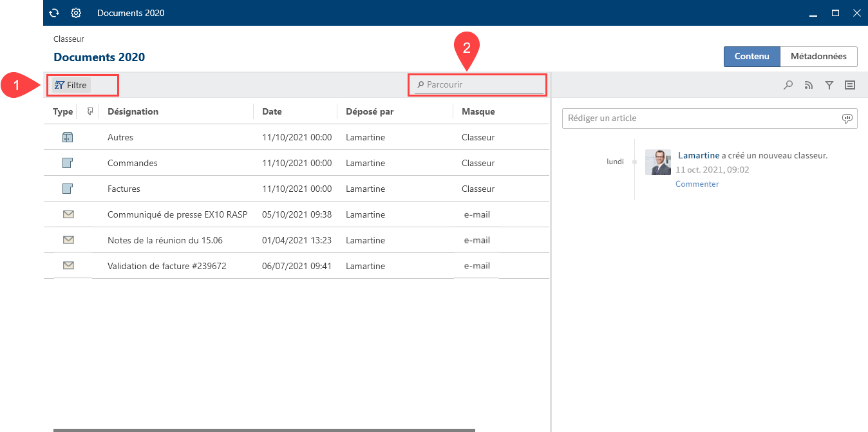The height and width of the screenshot is (432, 868).
Task: Click the envelope icon for Communiqué de presse
Action: 68,214
